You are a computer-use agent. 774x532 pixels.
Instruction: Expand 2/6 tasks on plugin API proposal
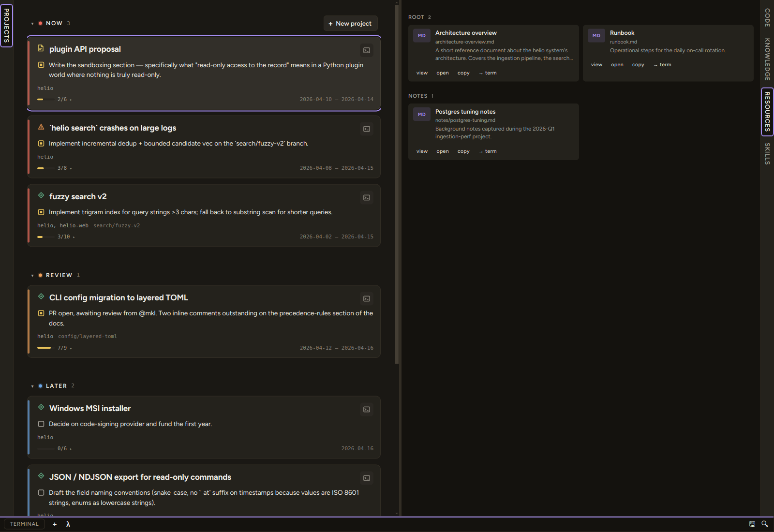(x=64, y=100)
